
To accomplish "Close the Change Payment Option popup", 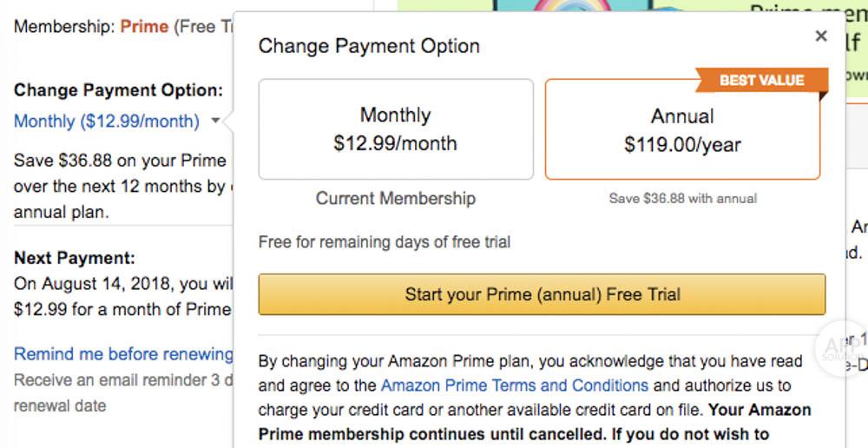I will [x=820, y=36].
